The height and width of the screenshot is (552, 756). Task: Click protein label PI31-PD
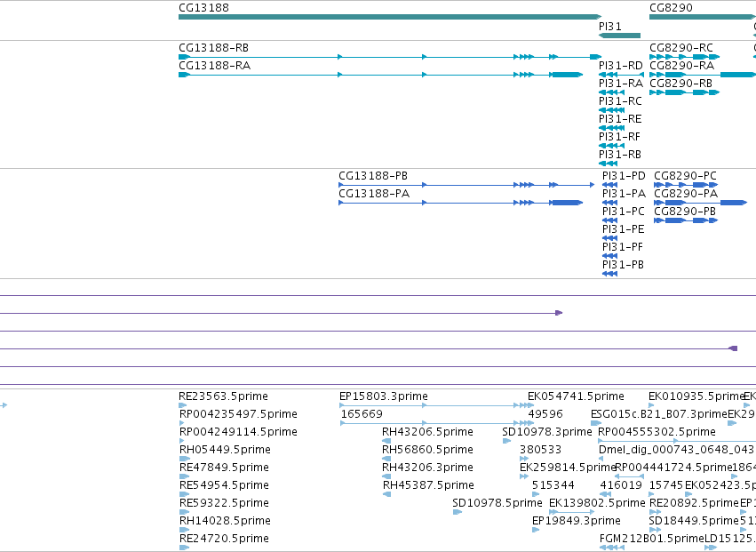[x=624, y=176]
